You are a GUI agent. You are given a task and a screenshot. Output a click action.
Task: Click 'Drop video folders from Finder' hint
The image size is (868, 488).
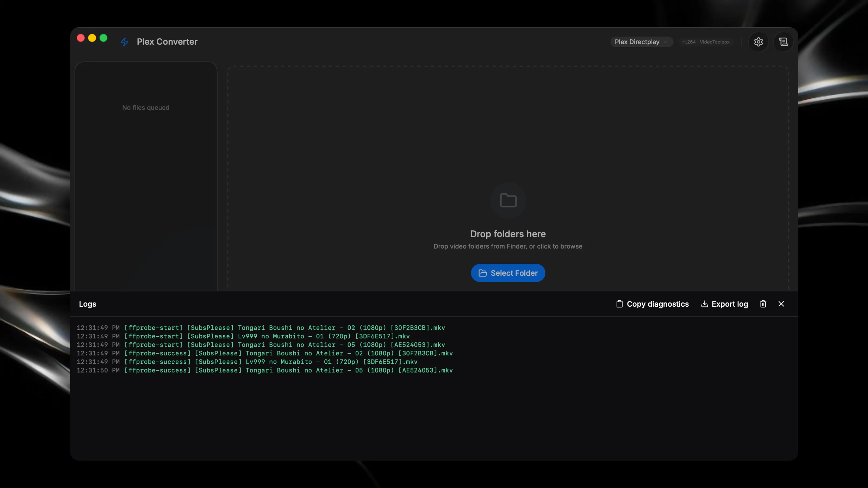click(508, 246)
